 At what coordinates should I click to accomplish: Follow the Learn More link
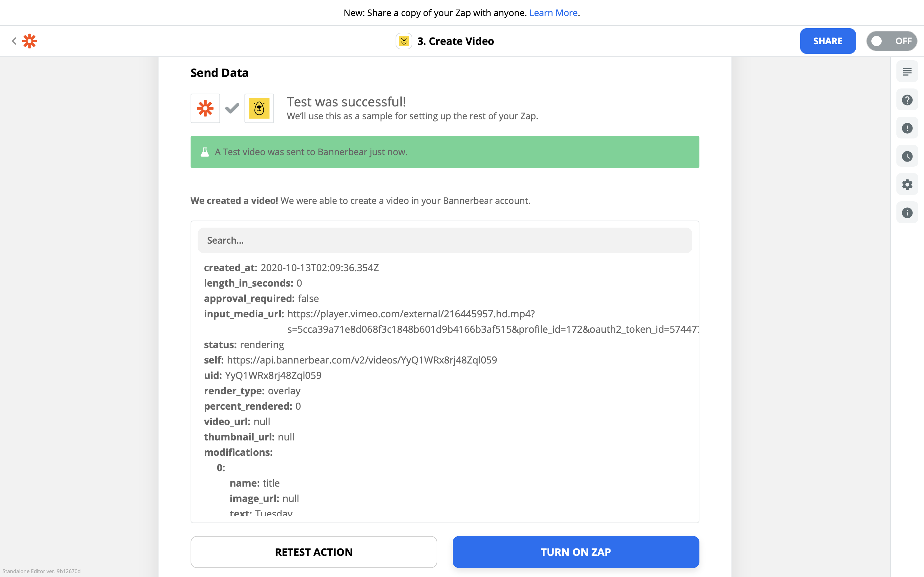tap(553, 13)
